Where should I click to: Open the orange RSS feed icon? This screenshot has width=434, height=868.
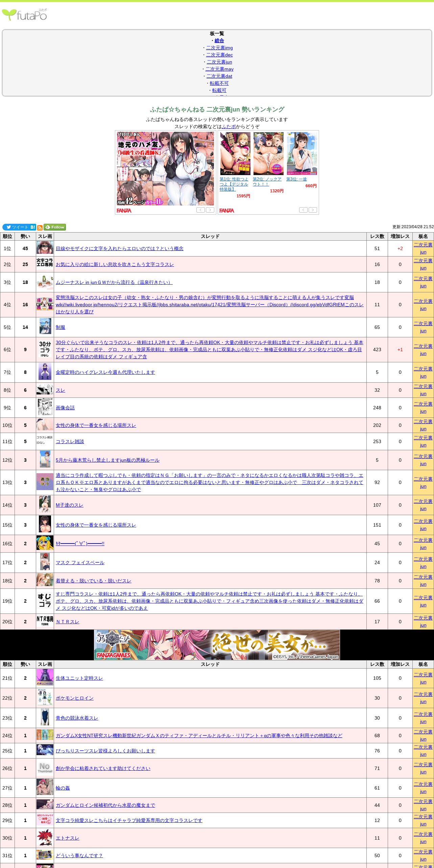[x=40, y=227]
